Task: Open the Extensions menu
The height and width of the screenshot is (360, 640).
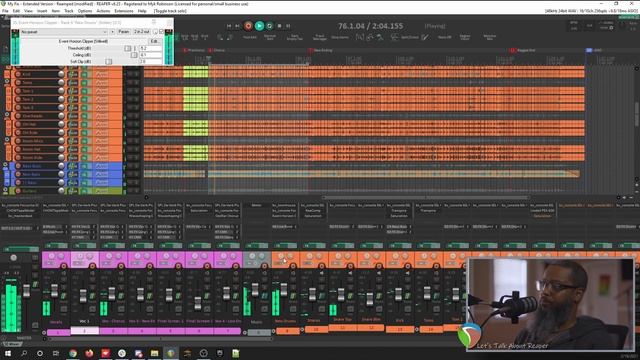Action: click(x=124, y=11)
